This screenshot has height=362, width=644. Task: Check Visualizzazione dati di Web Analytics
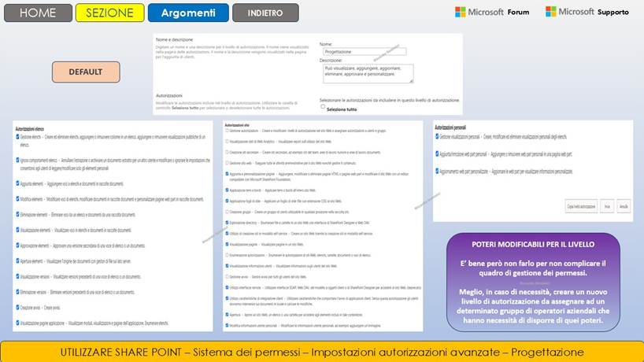pyautogui.click(x=227, y=141)
